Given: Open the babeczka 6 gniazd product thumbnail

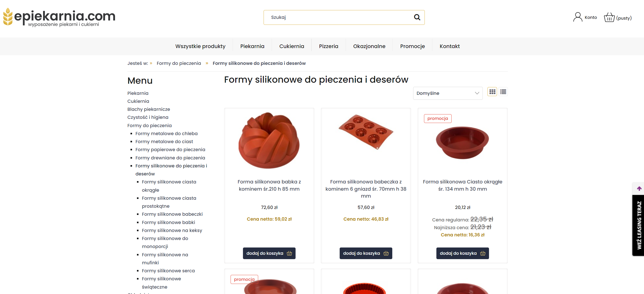Looking at the screenshot, I should [366, 132].
